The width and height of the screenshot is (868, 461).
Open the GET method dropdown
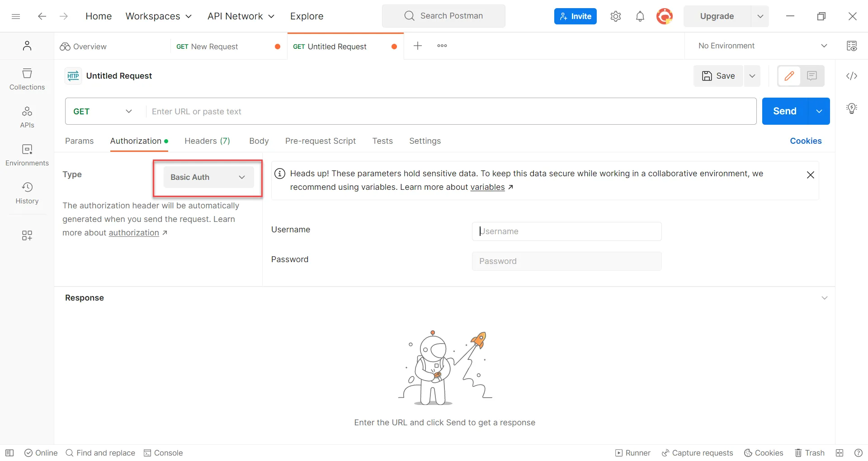103,111
